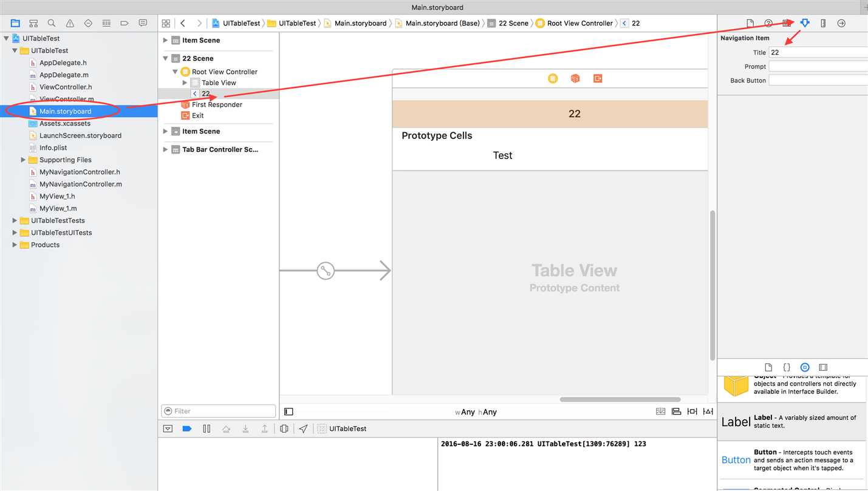
Task: Toggle the document outline panel
Action: point(289,411)
